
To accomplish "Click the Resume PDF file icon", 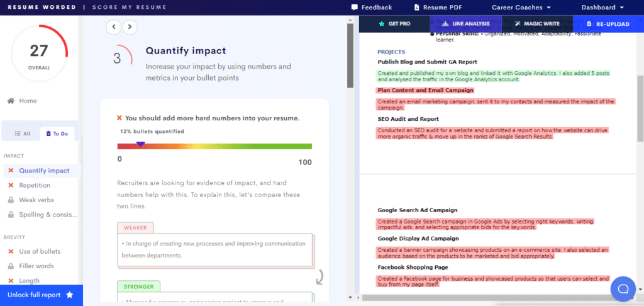I will pos(416,8).
